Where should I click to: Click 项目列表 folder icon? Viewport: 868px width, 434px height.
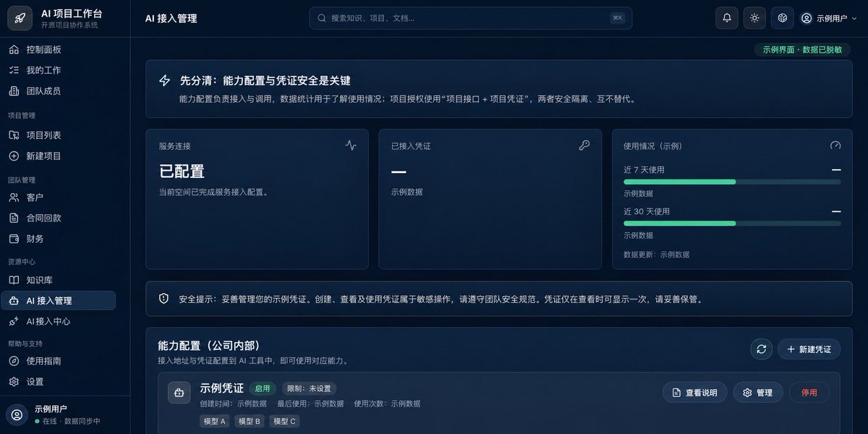[13, 135]
